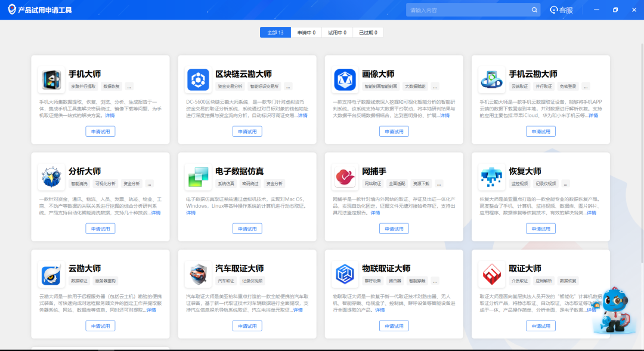This screenshot has width=644, height=351.
Task: Click the 汽车取证大师 car shield icon
Action: pos(199,274)
